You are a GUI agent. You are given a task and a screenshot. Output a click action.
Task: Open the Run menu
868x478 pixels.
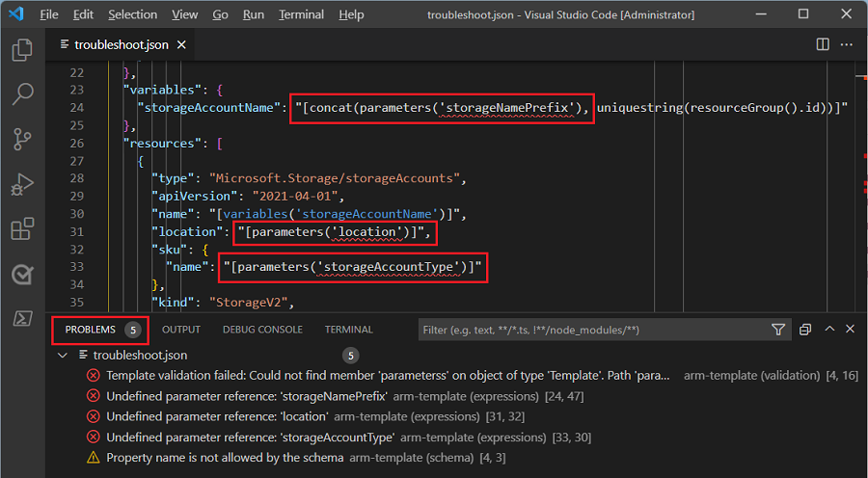pos(253,14)
